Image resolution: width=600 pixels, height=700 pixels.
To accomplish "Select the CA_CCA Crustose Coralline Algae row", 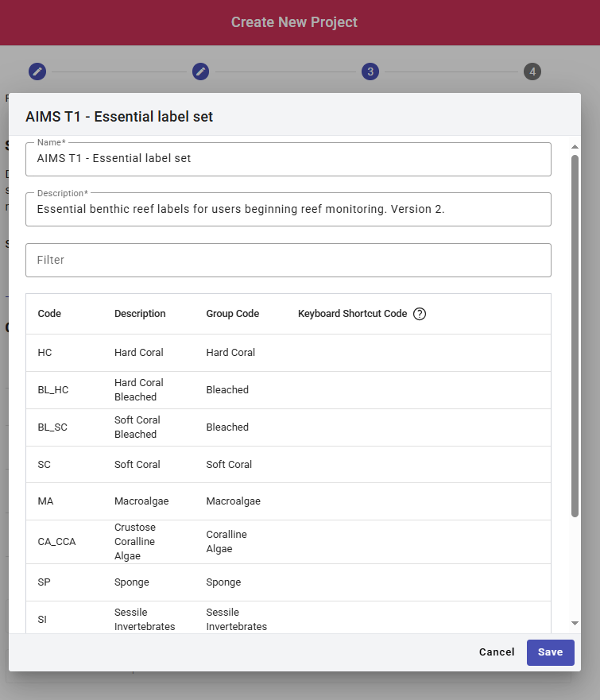I will click(288, 542).
